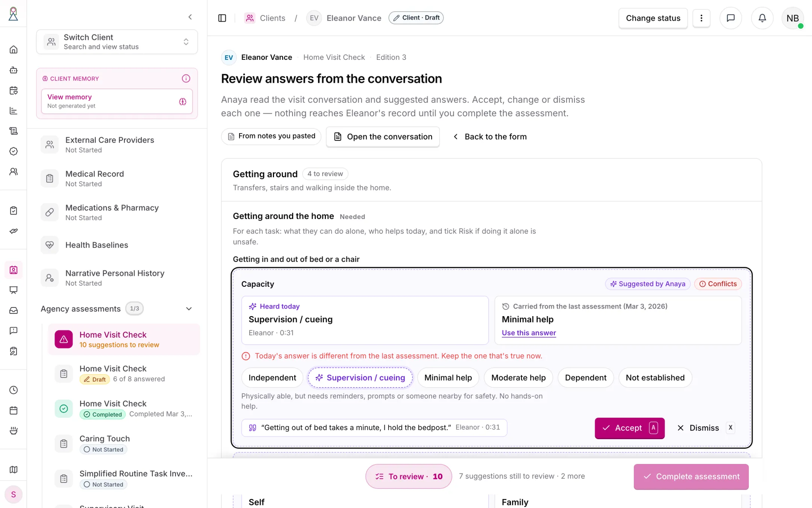Open the inbox tray icon in rail
Viewport: 812px width, 508px height.
[x=14, y=310]
